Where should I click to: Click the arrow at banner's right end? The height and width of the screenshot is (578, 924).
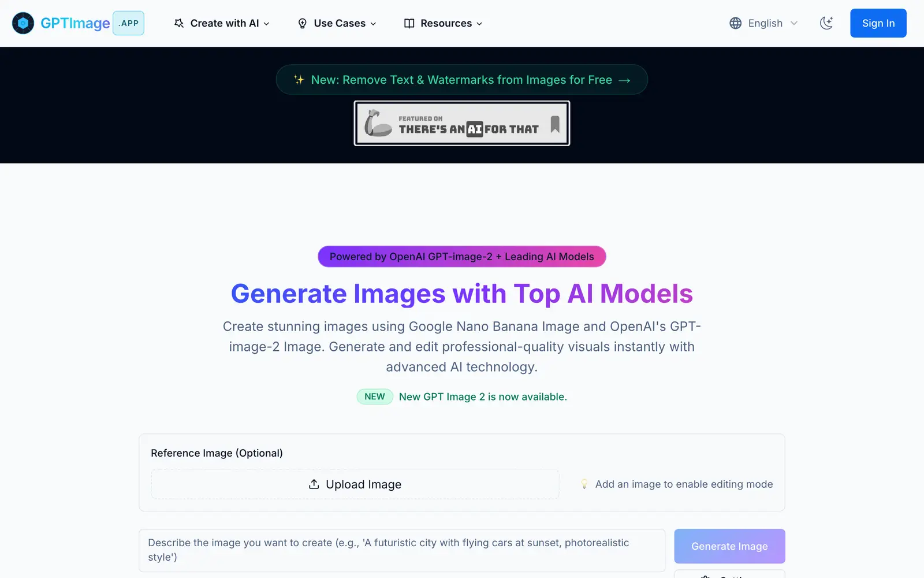click(624, 80)
